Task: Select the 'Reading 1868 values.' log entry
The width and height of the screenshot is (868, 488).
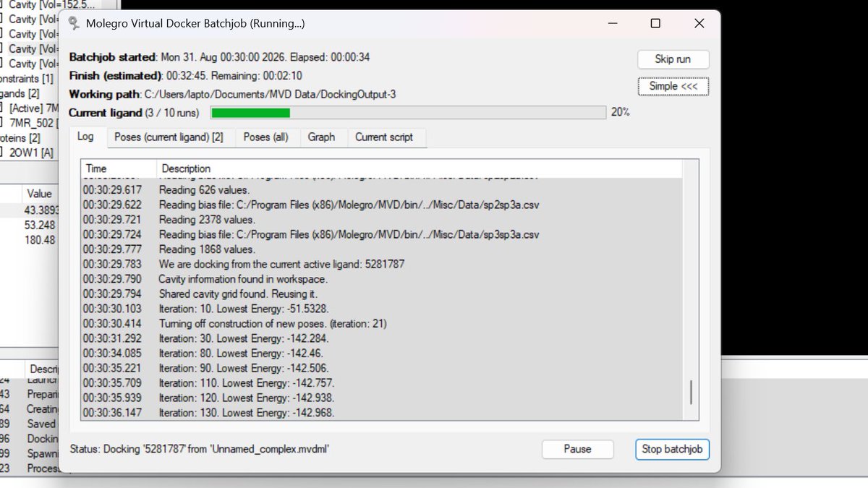Action: click(380, 249)
